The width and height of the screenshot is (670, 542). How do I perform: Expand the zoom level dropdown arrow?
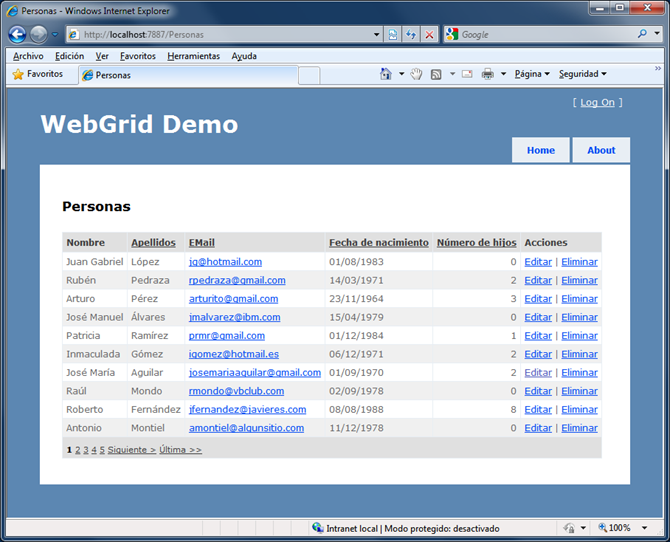[x=644, y=528]
